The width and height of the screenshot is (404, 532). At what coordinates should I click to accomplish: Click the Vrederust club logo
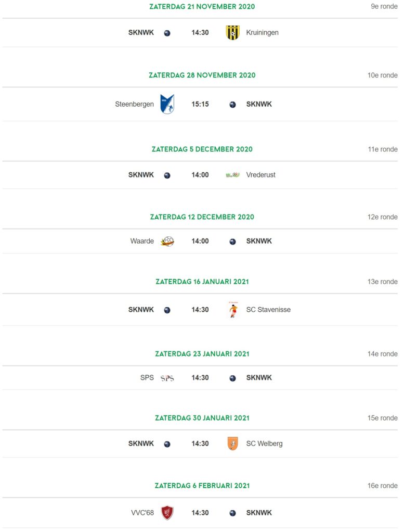point(232,175)
